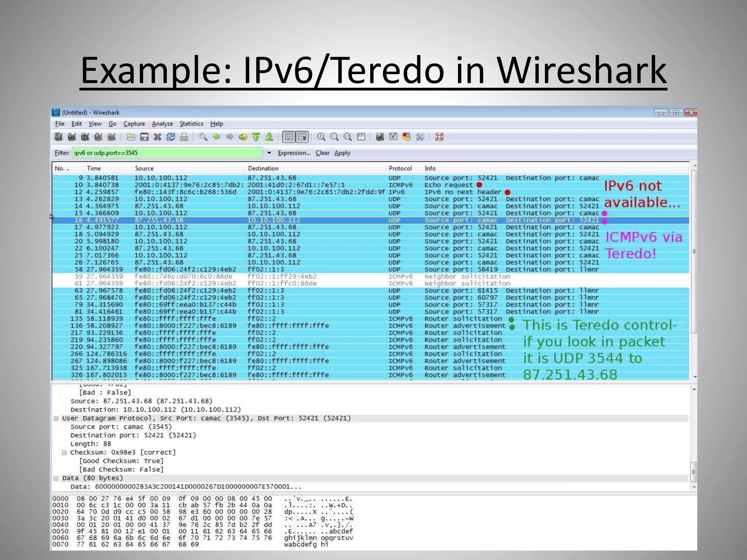Collapse the Checksum: 0x98e3 node
Viewport: 747px width, 560px height.
64,452
